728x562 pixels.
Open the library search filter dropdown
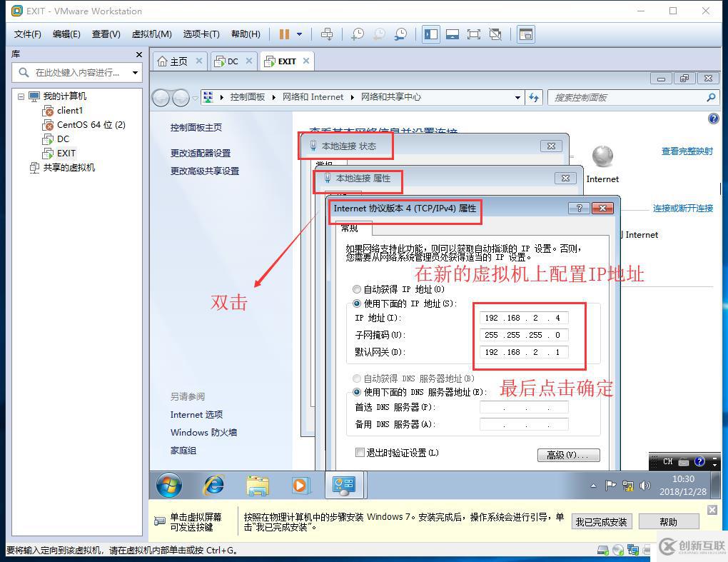click(x=135, y=72)
